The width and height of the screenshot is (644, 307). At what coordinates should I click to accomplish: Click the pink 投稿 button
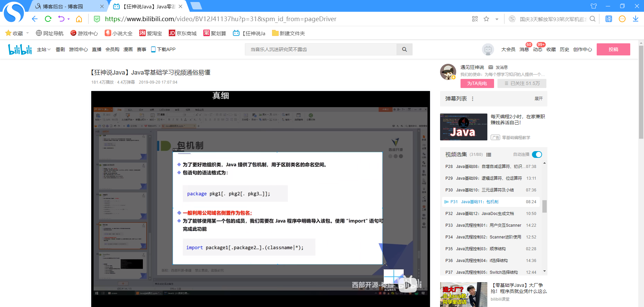[x=613, y=49]
